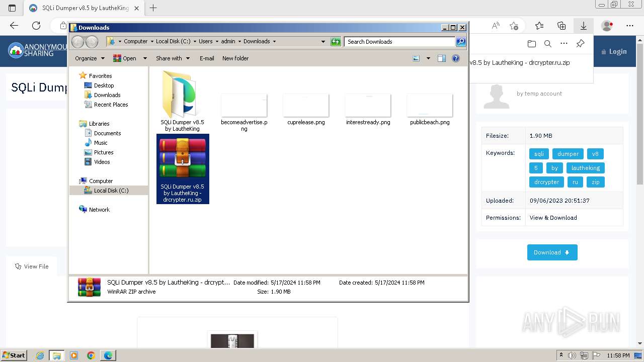644x362 pixels.
Task: Search downloads in Edge downloads panel
Action: pyautogui.click(x=548, y=44)
